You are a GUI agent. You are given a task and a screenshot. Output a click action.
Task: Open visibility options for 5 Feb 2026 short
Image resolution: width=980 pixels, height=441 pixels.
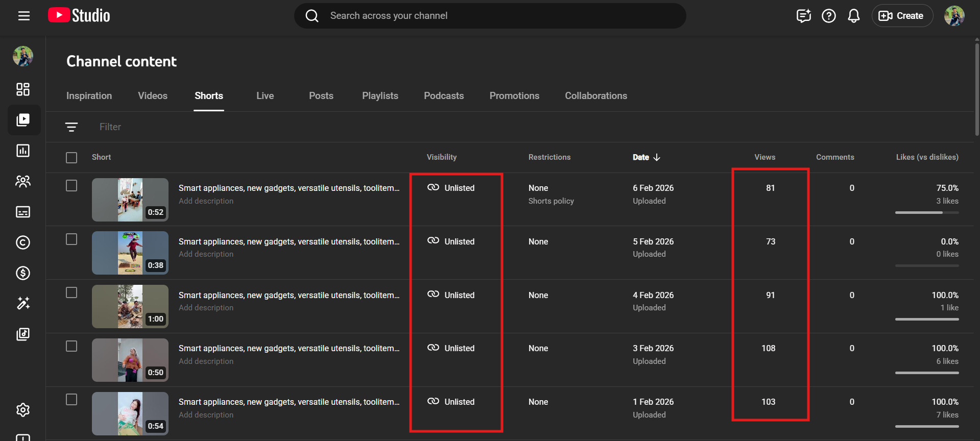451,241
